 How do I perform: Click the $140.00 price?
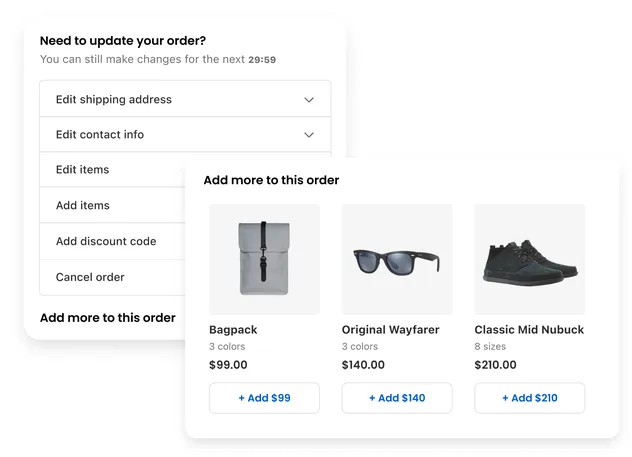pyautogui.click(x=363, y=365)
